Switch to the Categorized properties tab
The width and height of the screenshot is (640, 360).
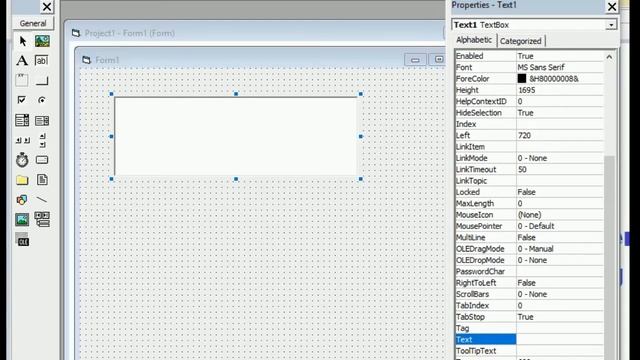tap(520, 41)
